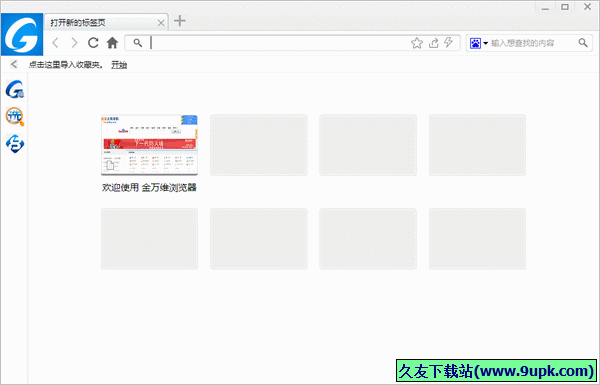Minimize the browser window
This screenshot has width=600, height=385.
point(545,7)
